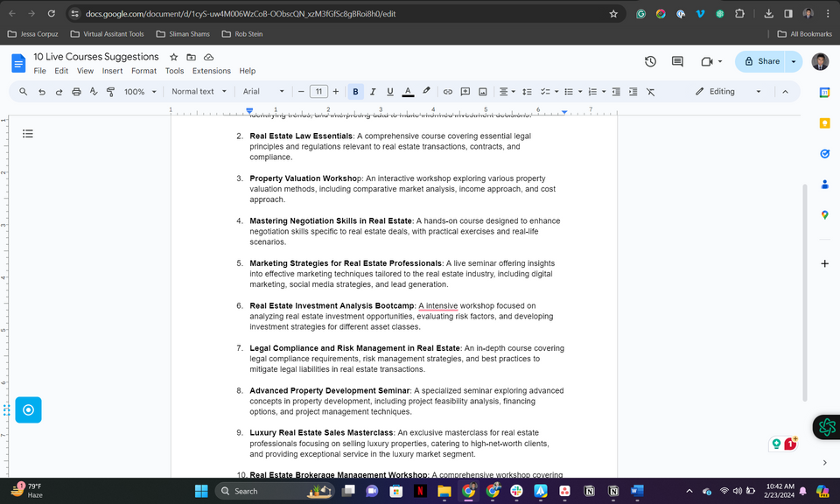The height and width of the screenshot is (504, 840).
Task: Click the bulleted list icon
Action: click(569, 92)
